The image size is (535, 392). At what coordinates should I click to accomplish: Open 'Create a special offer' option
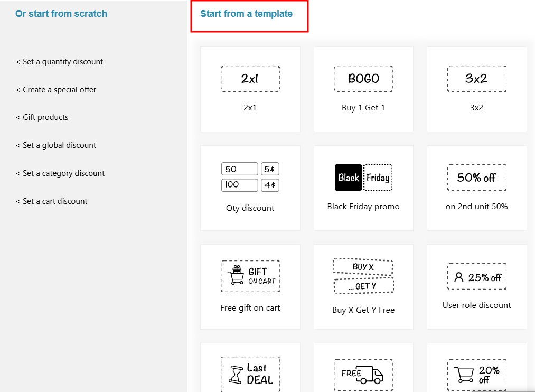[x=56, y=90]
